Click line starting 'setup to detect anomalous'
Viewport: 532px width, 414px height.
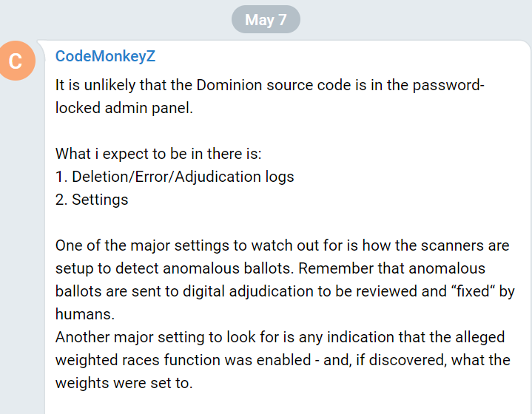click(x=270, y=268)
